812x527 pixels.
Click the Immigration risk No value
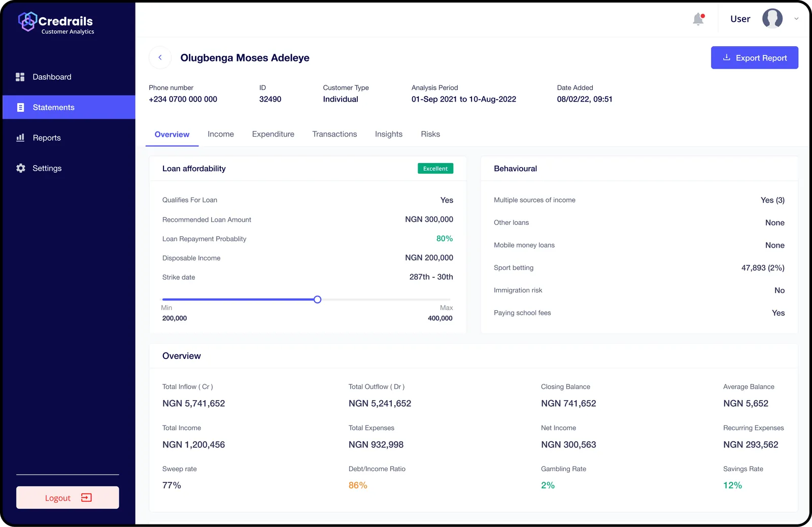[x=780, y=290]
